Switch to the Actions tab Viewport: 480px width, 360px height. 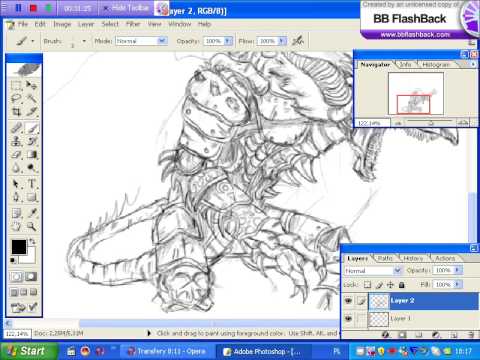point(445,258)
